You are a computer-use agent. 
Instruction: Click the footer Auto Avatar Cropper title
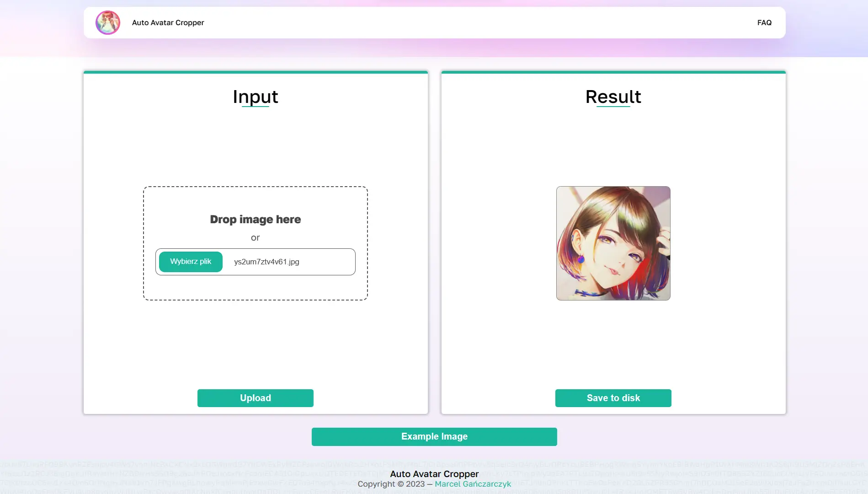tap(434, 474)
